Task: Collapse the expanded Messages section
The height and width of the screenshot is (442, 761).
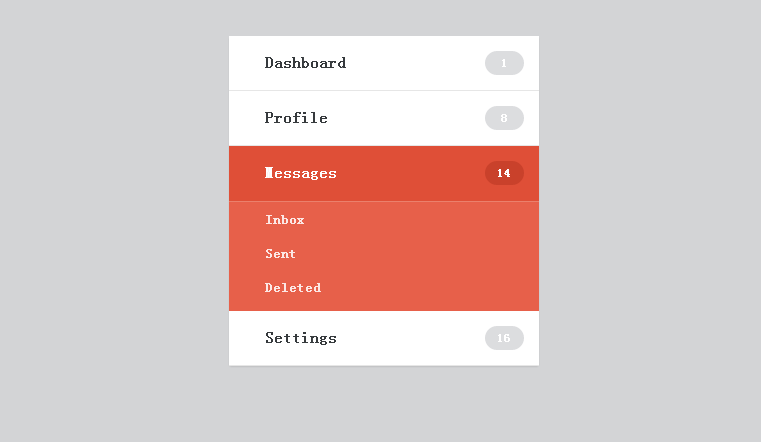Action: point(384,173)
